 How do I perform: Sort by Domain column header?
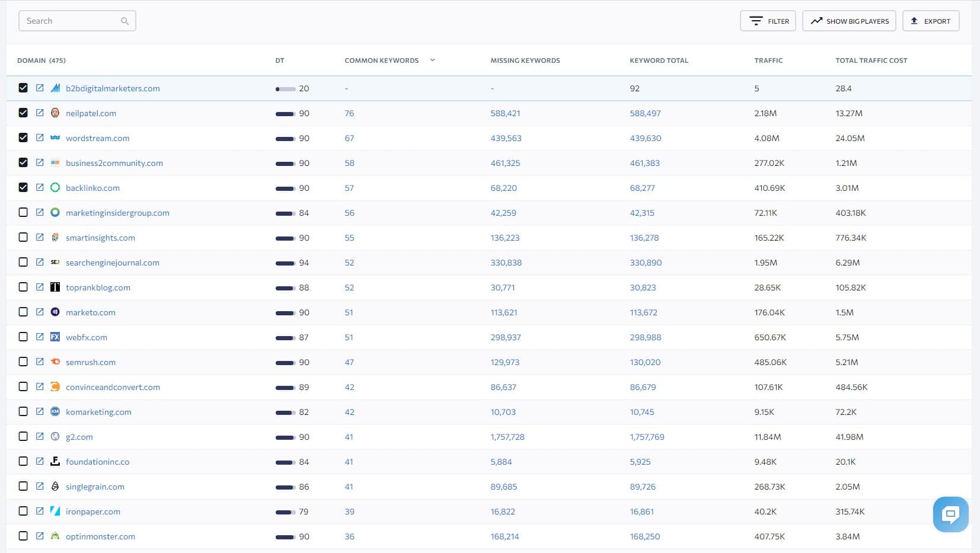coord(42,60)
